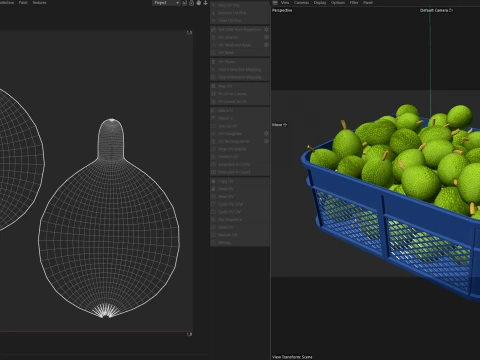480x360 pixels.
Task: Click the download arrow icon in UV header
Action: (x=206, y=3)
